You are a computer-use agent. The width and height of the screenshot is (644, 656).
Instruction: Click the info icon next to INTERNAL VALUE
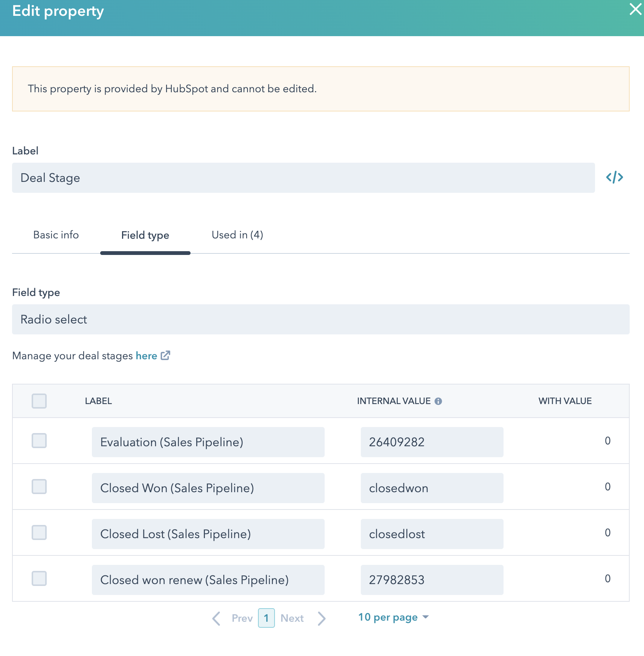tap(439, 401)
